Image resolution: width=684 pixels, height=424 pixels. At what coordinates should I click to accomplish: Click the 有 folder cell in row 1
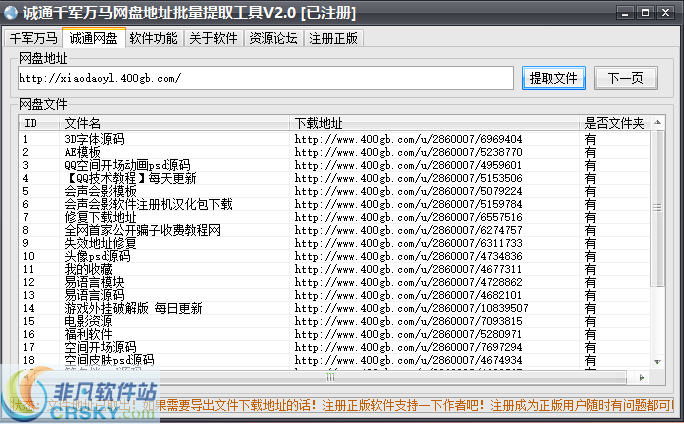click(x=590, y=139)
